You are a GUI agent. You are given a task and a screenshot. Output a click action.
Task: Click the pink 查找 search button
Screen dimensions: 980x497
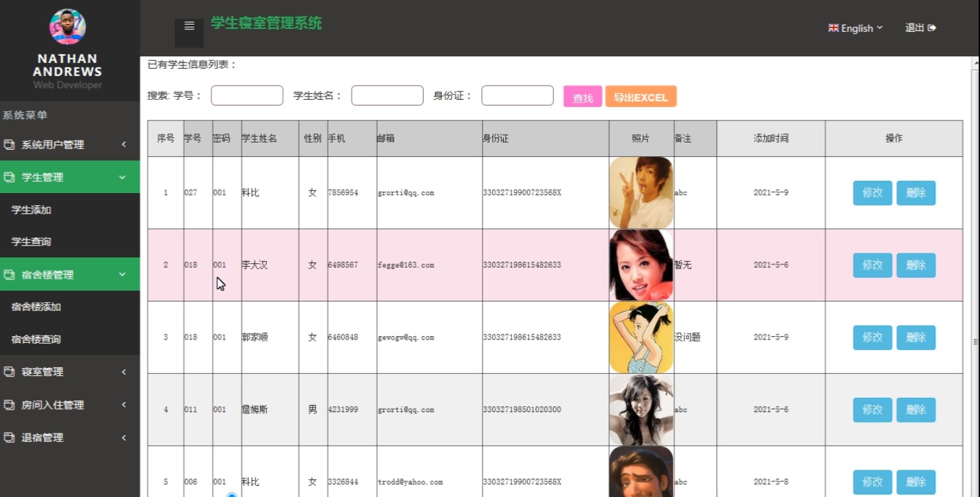pyautogui.click(x=583, y=97)
